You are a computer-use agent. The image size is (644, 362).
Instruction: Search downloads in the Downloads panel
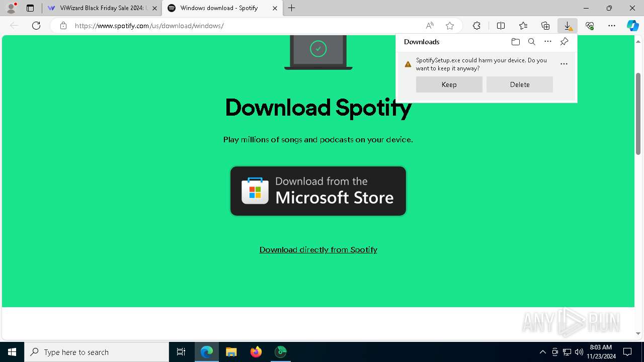(x=531, y=42)
